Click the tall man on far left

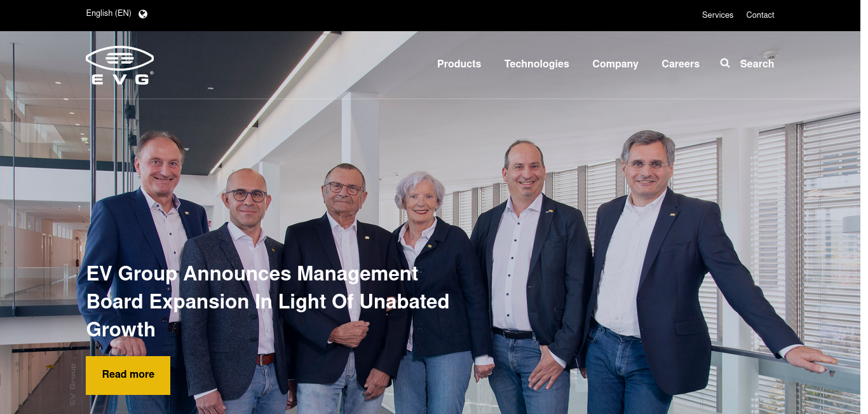tap(146, 254)
